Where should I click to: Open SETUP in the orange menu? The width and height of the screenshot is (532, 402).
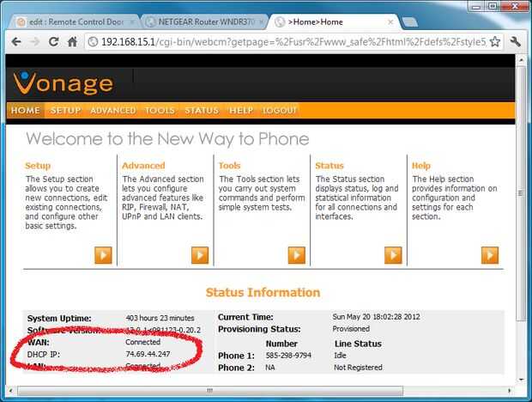tap(65, 110)
